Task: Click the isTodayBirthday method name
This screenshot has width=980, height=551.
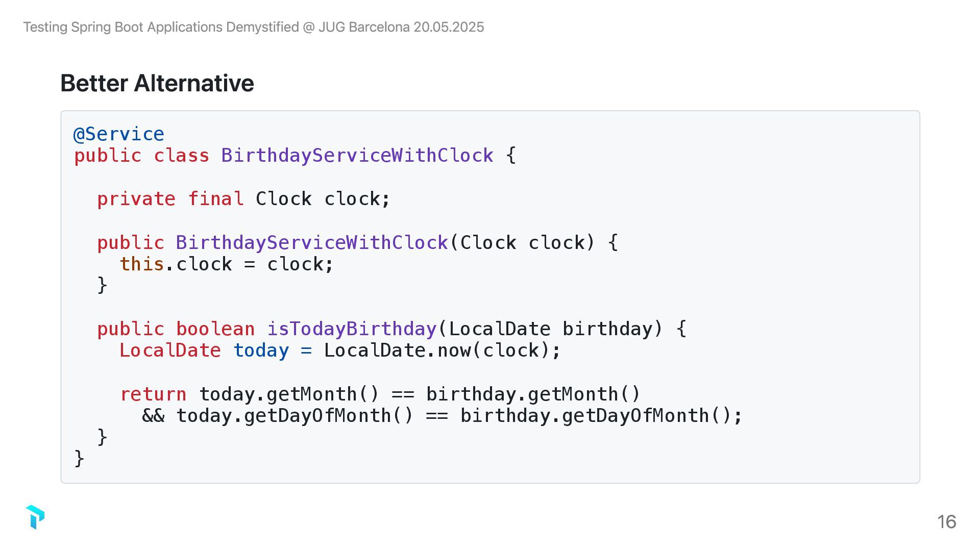Action: (351, 329)
